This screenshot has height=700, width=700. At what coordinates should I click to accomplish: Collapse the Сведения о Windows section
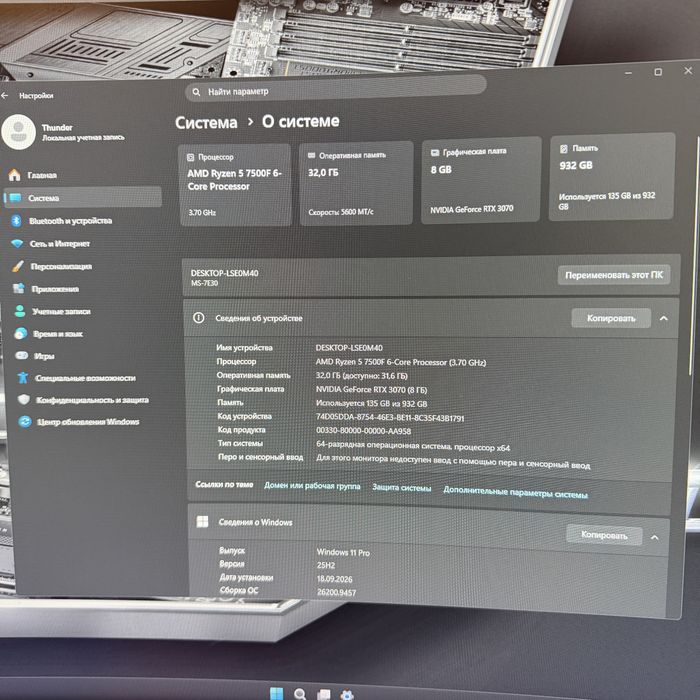point(654,538)
